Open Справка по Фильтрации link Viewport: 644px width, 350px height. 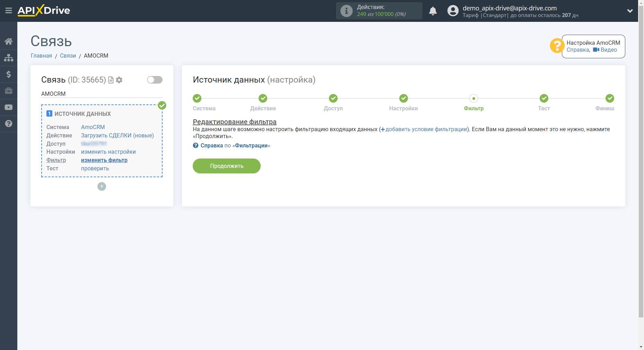[232, 146]
